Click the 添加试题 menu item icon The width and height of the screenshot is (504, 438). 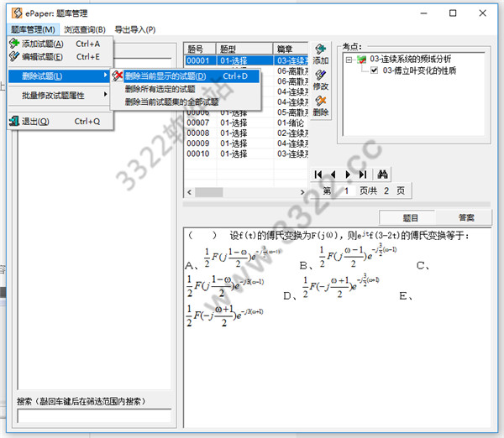tap(14, 43)
